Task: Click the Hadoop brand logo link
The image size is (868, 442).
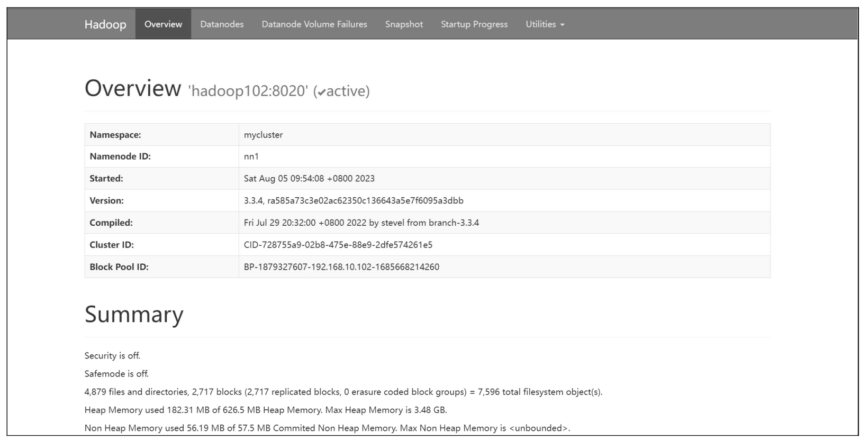Action: click(x=105, y=24)
